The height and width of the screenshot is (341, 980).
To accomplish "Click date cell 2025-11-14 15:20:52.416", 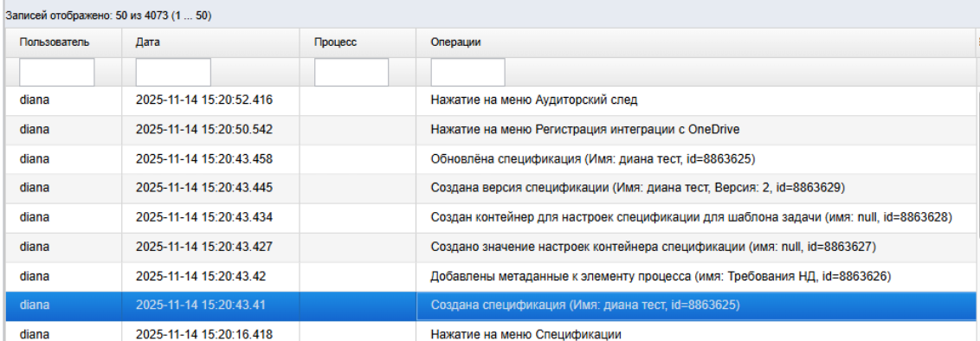I will 204,100.
